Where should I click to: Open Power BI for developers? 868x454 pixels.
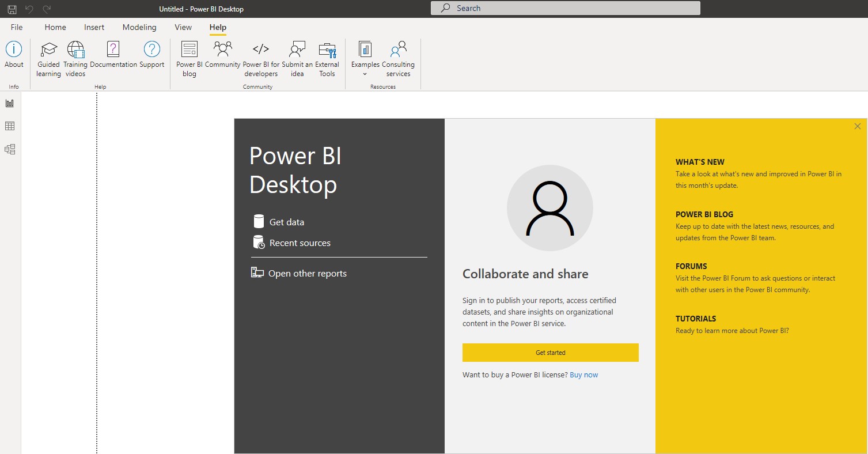(x=261, y=49)
